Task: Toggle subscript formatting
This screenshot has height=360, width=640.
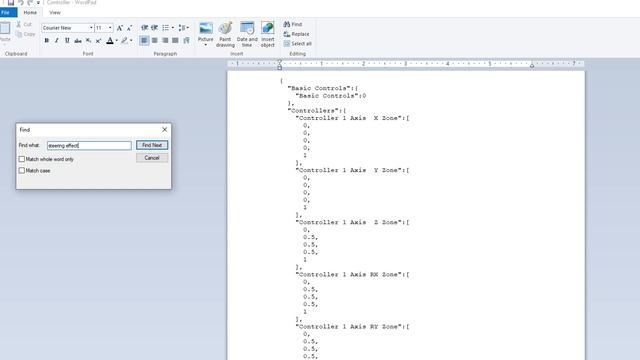Action: tap(88, 40)
